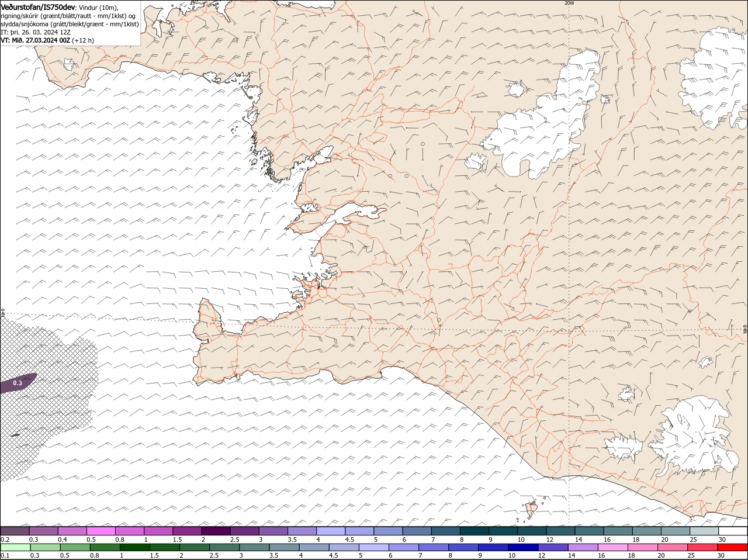Click the small Heimaey island off the south coast
The width and height of the screenshot is (748, 560).
(532, 509)
